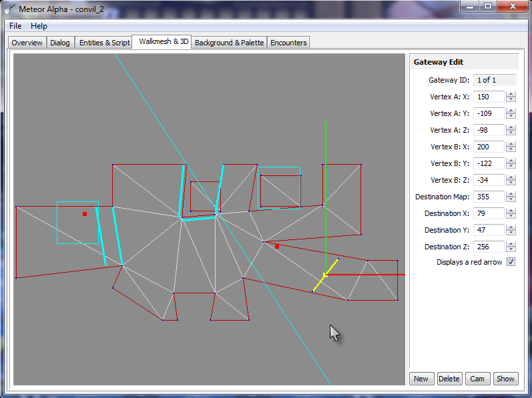Open the Help menu
The height and width of the screenshot is (398, 532).
pyautogui.click(x=39, y=26)
